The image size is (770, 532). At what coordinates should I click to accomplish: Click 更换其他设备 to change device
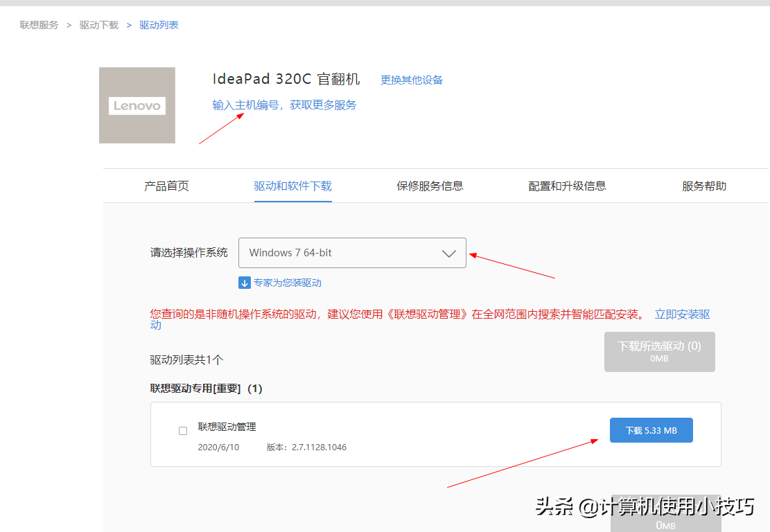411,80
